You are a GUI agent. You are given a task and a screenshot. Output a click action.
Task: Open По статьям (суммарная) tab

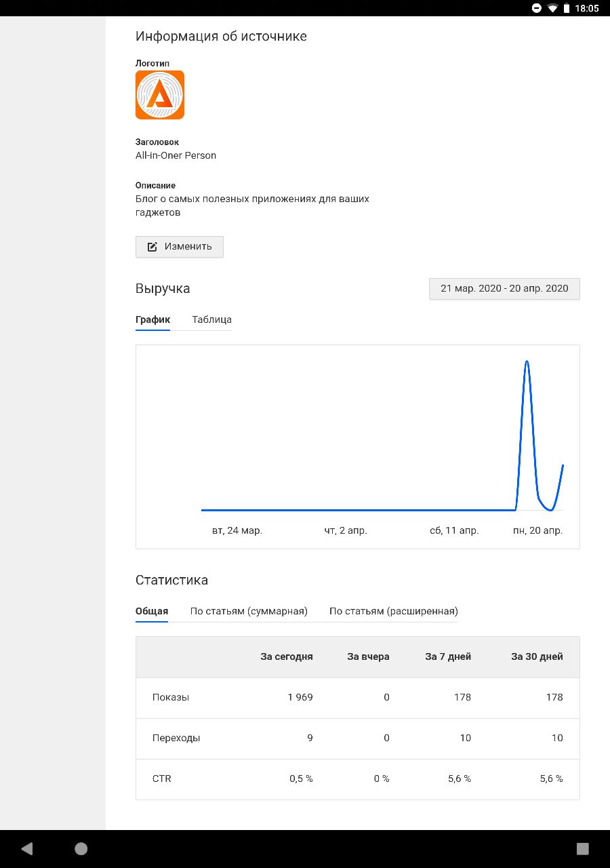click(249, 611)
